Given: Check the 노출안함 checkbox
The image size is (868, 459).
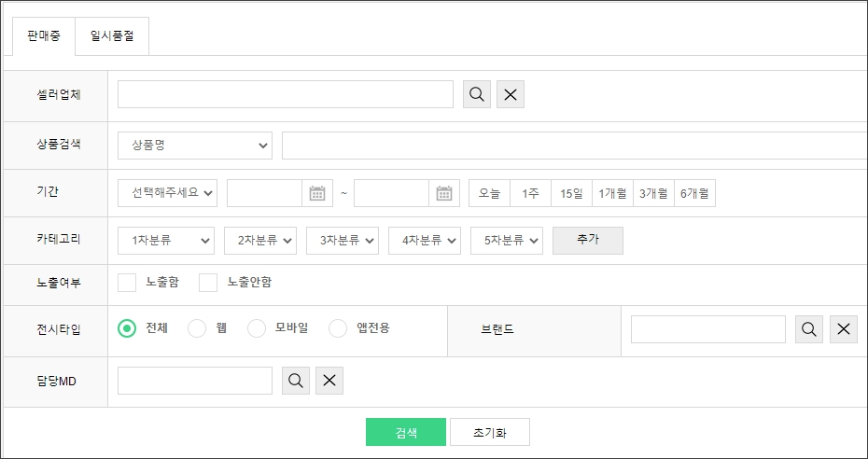Looking at the screenshot, I should point(208,282).
